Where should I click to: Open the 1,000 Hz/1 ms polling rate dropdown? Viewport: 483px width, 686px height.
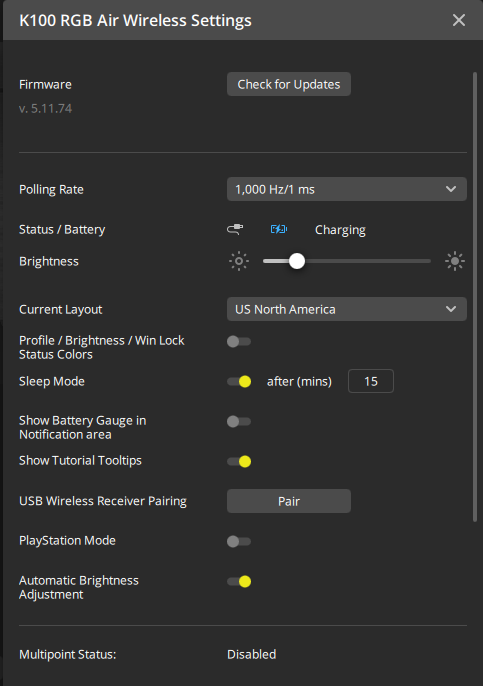tap(346, 189)
